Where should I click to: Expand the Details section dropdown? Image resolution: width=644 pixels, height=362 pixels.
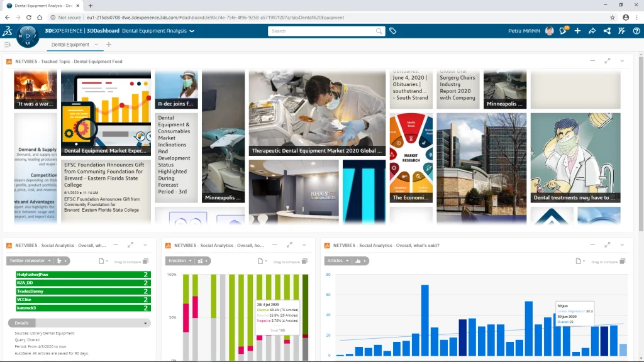pos(145,323)
